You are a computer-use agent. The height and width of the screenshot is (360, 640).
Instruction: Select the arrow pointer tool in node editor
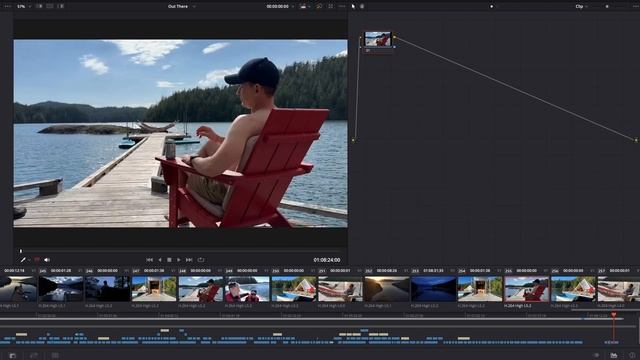[x=353, y=7]
